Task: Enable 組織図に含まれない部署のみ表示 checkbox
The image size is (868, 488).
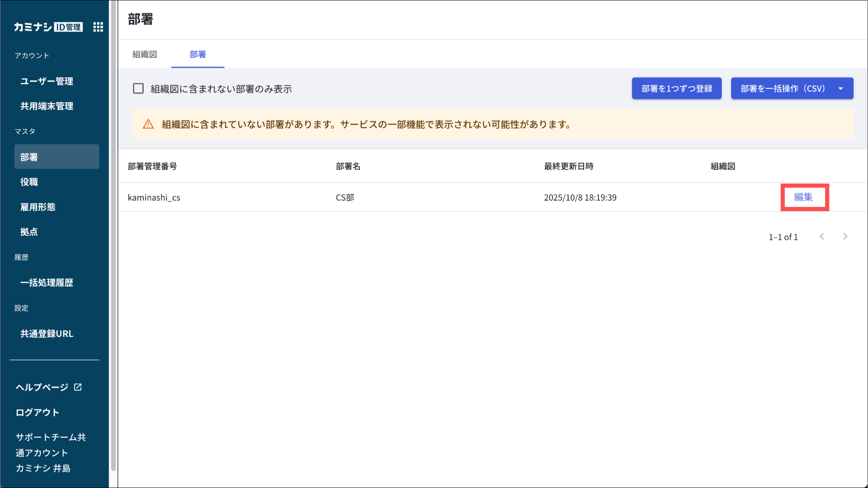Action: (138, 89)
